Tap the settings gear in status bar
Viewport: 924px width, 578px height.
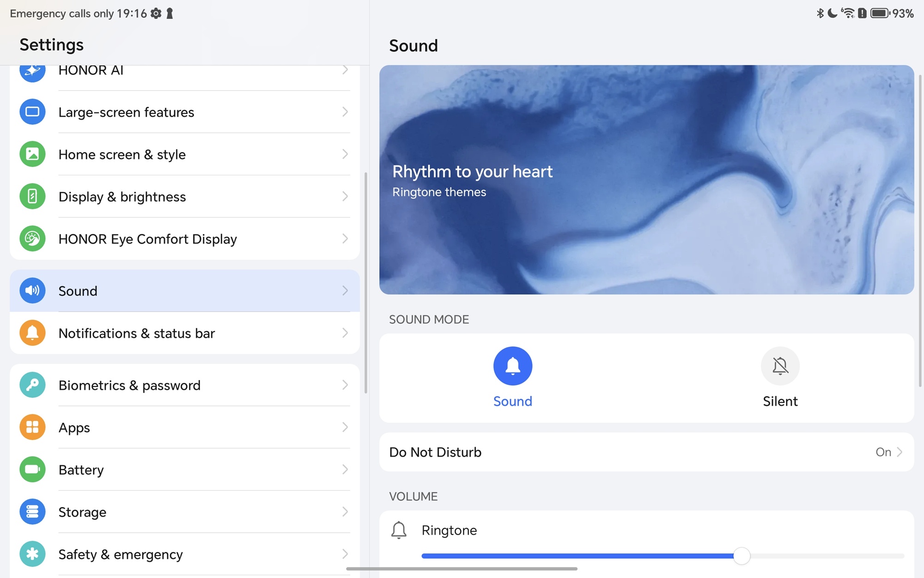(156, 13)
